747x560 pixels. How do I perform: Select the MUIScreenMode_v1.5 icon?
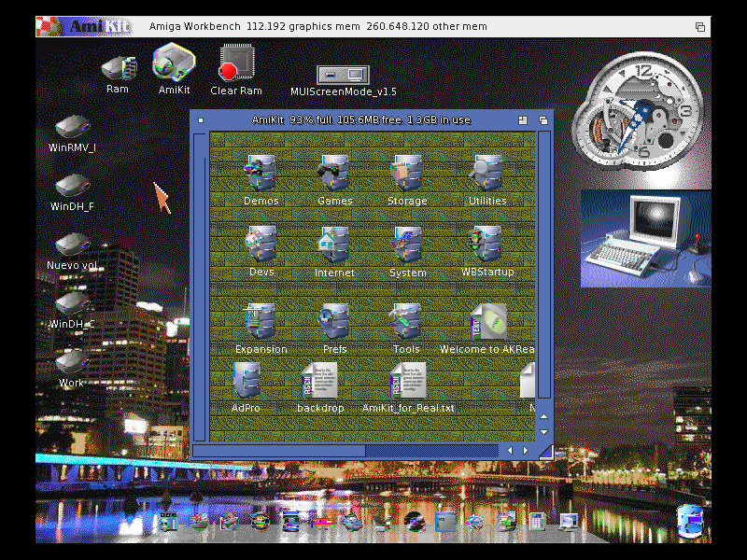pyautogui.click(x=343, y=76)
